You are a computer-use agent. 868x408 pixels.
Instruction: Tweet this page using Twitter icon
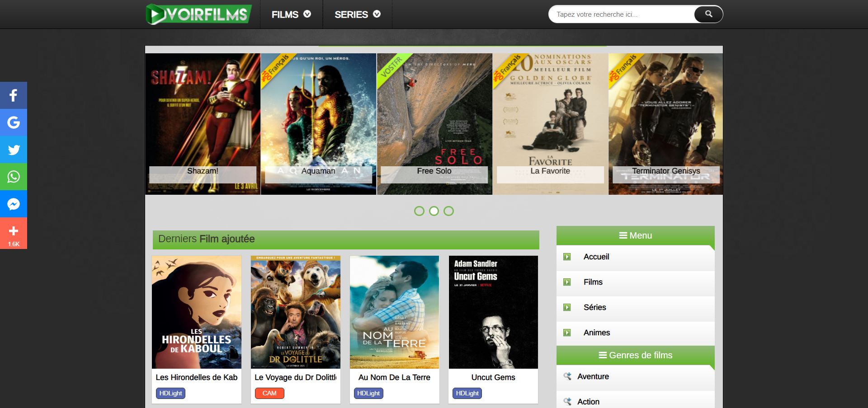(14, 150)
